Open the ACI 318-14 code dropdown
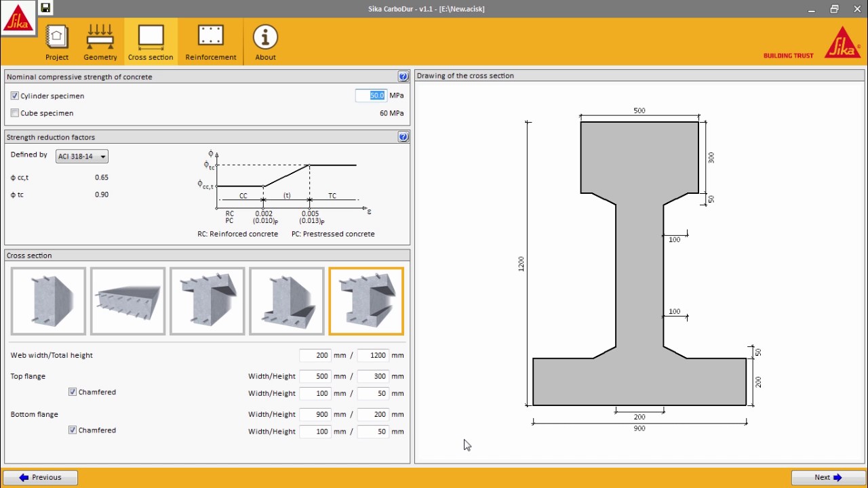This screenshot has width=868, height=488. (x=82, y=157)
